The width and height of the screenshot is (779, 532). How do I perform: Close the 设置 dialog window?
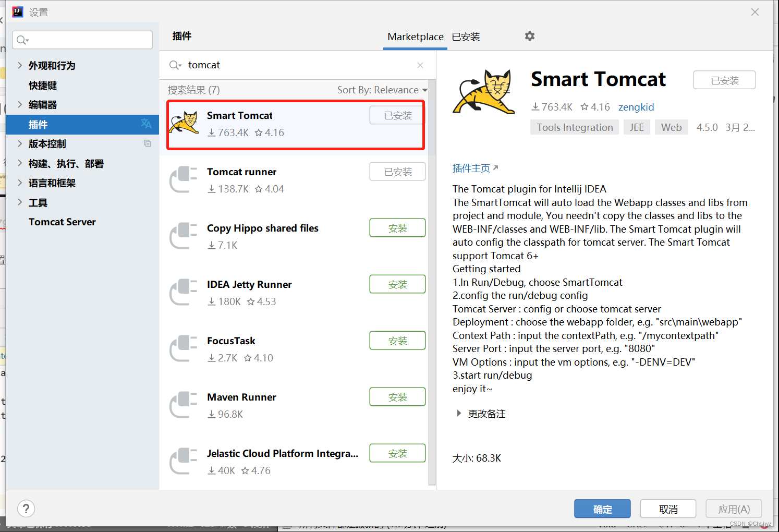click(755, 12)
